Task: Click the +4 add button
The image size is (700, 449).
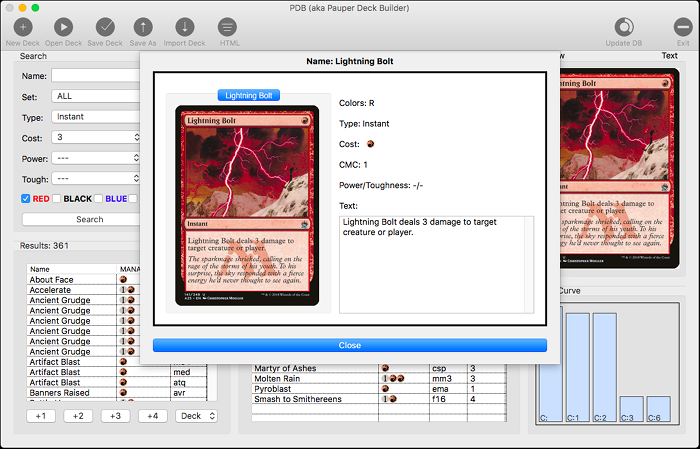Action: (x=153, y=416)
